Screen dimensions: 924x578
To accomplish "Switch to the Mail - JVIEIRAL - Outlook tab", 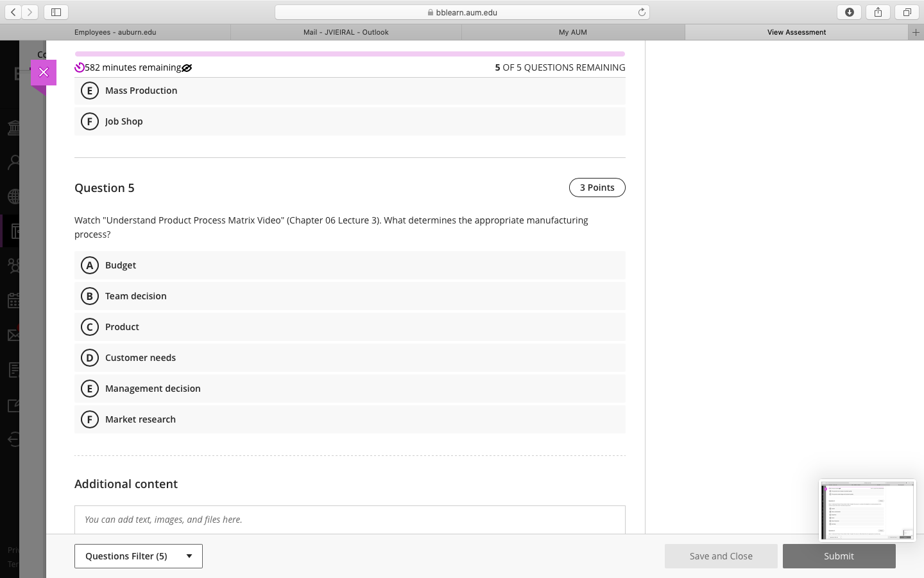I will coord(345,31).
